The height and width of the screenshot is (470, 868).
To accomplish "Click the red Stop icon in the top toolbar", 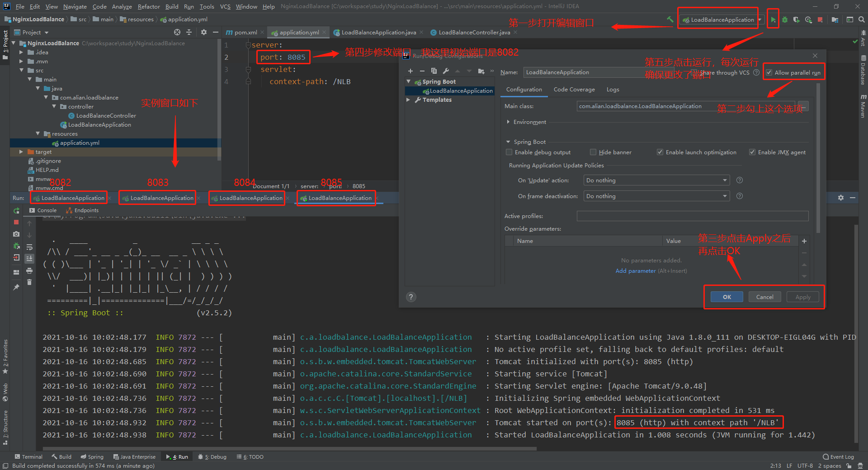I will [x=820, y=20].
